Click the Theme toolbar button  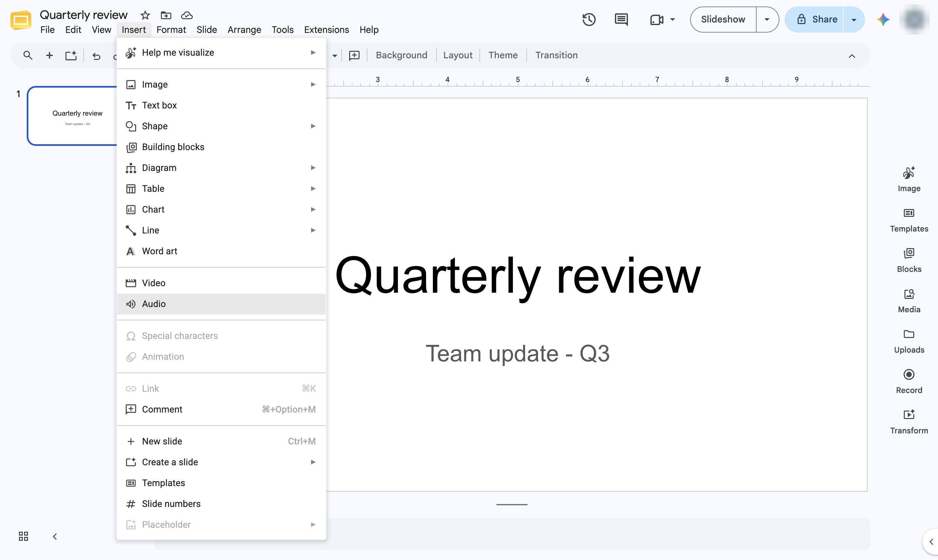click(x=503, y=55)
